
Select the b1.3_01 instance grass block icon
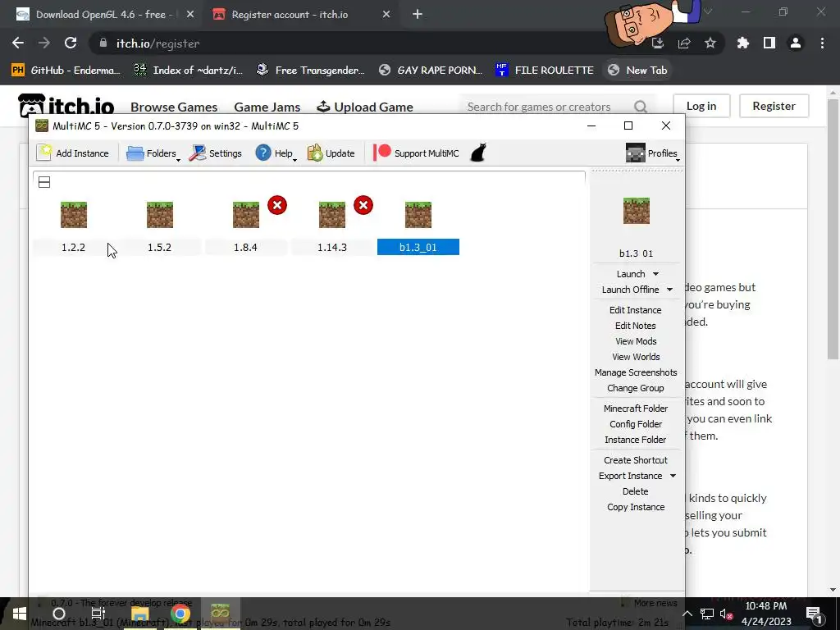[418, 214]
